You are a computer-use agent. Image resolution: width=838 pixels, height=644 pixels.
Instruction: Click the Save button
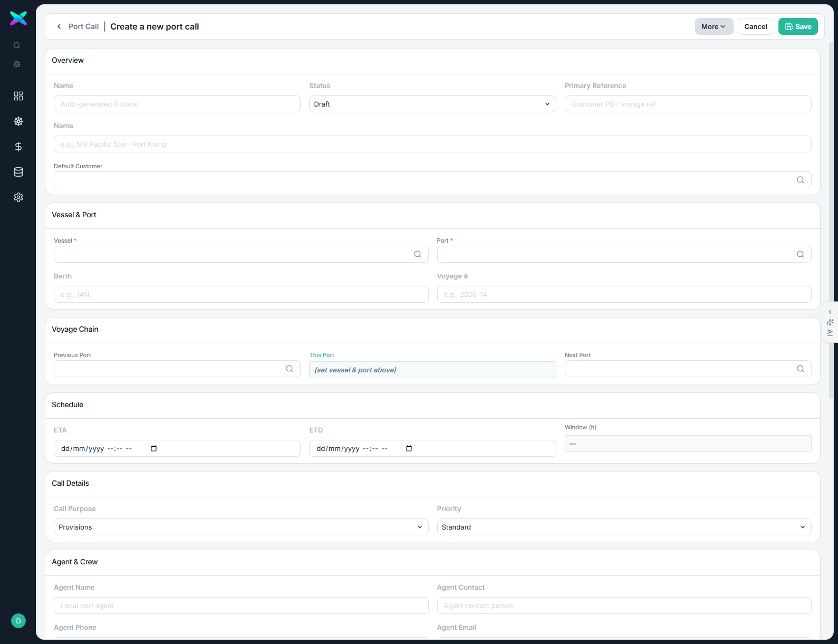point(798,26)
